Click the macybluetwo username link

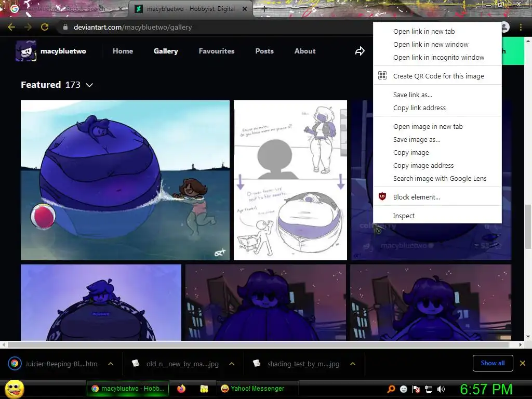(63, 51)
